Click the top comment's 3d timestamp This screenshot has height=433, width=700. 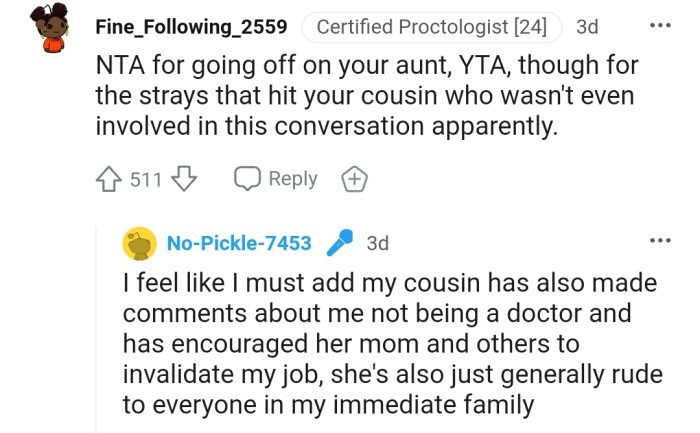(x=587, y=27)
